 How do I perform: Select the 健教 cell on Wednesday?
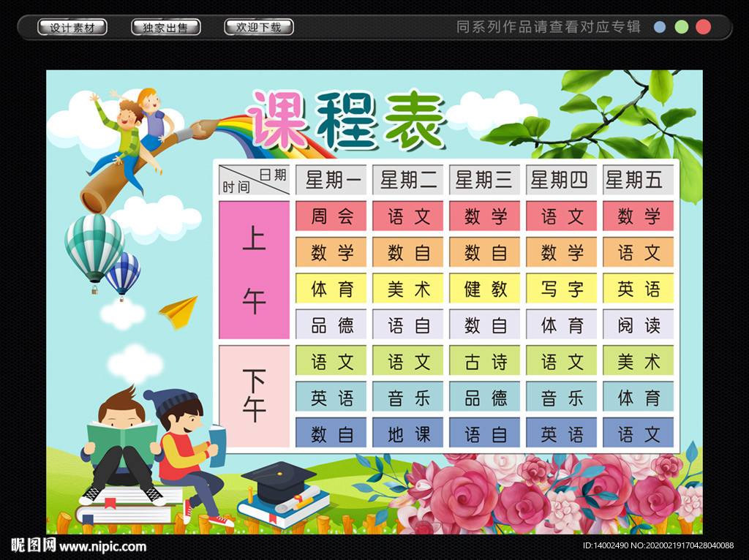[x=484, y=289]
